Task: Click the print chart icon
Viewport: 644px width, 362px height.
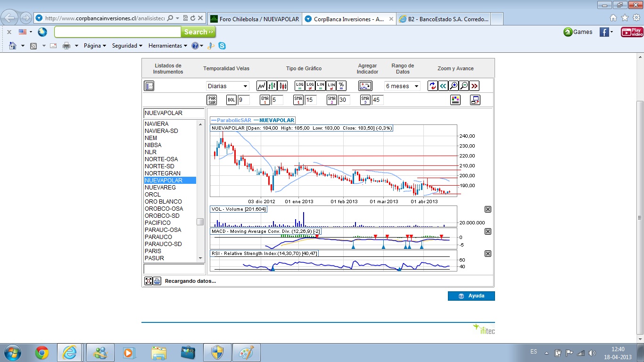Action: [157, 281]
